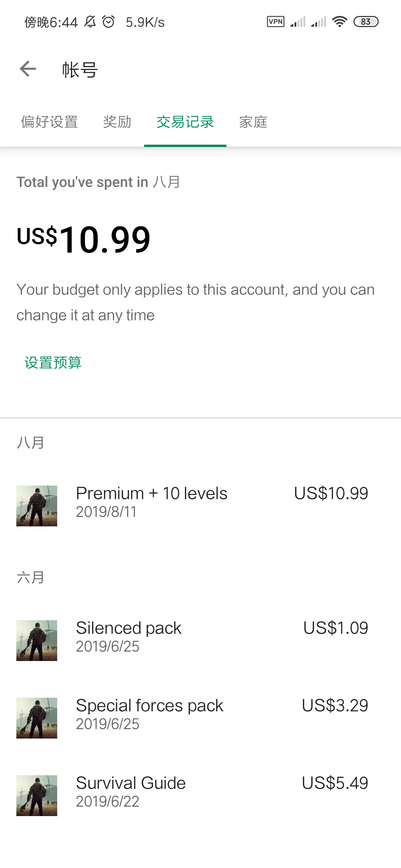Tap the muted bell status icon
Viewport: 401px width, 868px height.
(90, 22)
